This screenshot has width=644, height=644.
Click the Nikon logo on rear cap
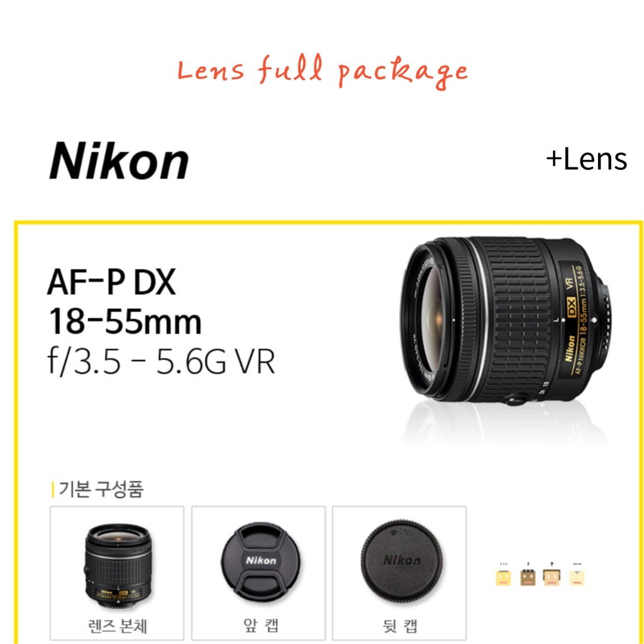pos(402,560)
